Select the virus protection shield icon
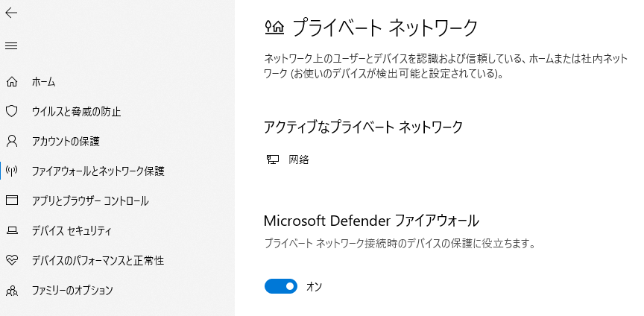The height and width of the screenshot is (316, 644). coord(11,111)
